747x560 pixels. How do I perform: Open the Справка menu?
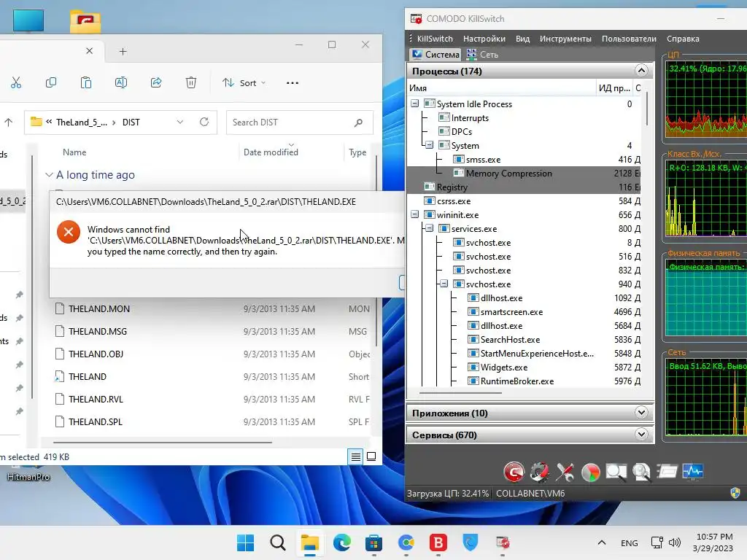(683, 39)
